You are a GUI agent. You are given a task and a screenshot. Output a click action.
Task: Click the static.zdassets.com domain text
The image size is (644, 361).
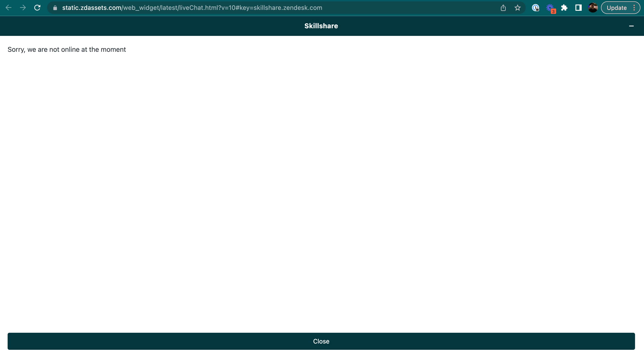[x=91, y=8]
